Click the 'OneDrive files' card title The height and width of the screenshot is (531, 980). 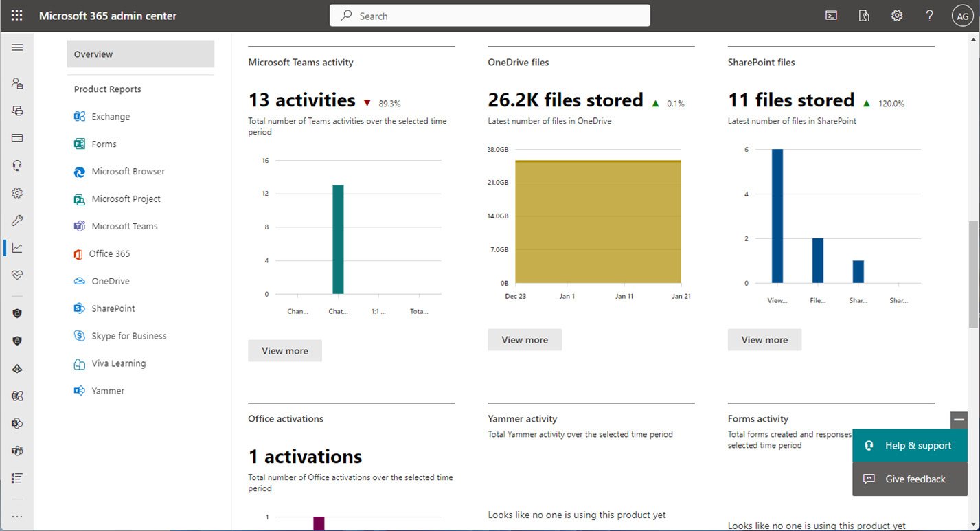tap(519, 63)
